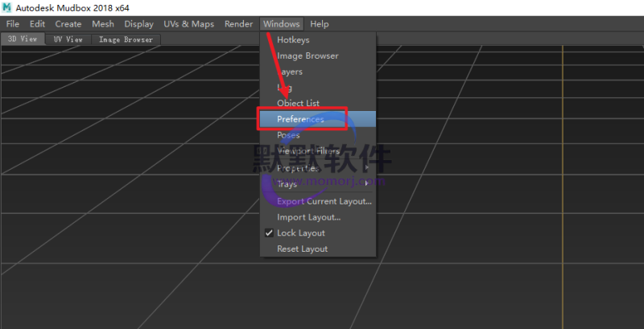
Task: Select Hotkeys in the Windows menu
Action: 292,39
